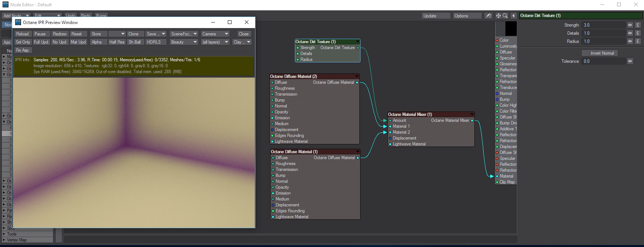Click the black preview swatch in surface node
This screenshot has height=247, width=644.
coord(511,29)
